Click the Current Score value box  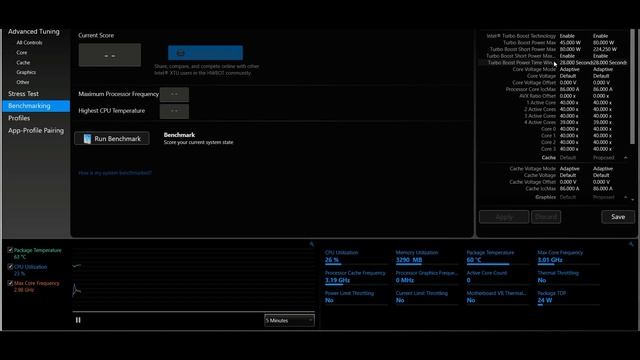tap(110, 55)
